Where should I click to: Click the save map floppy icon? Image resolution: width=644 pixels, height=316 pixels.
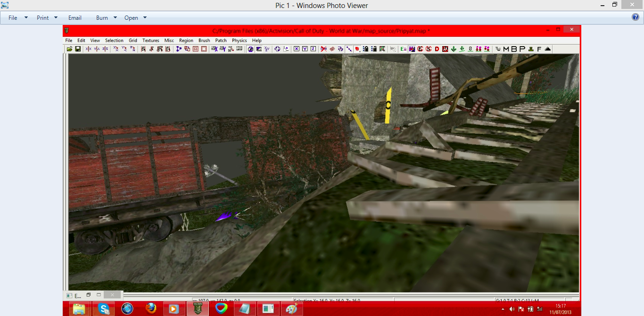(x=78, y=49)
